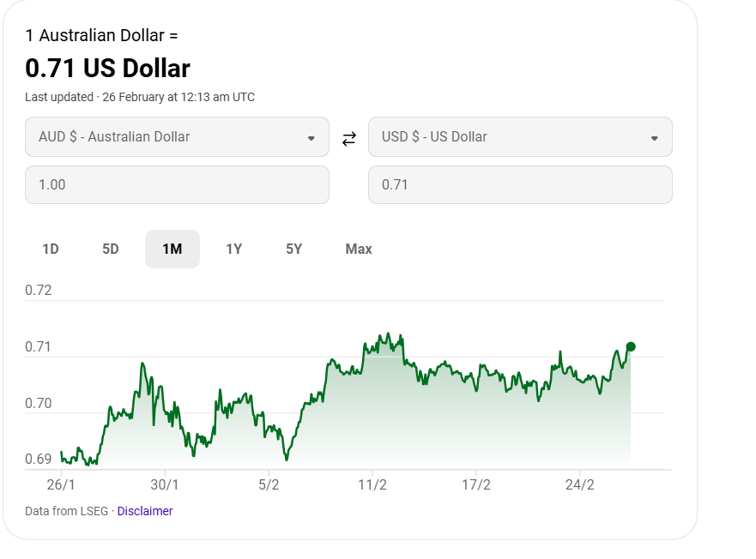Click the 24/2 date label on axis
The image size is (756, 559).
pos(580,484)
